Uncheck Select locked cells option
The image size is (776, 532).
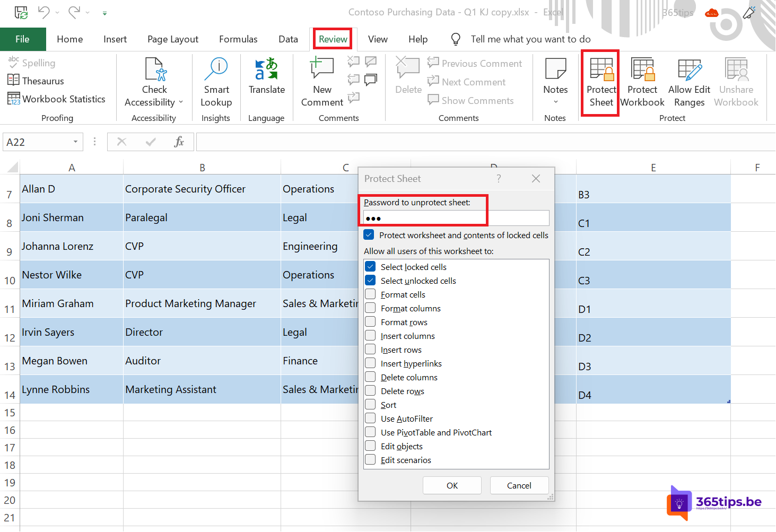pyautogui.click(x=371, y=267)
